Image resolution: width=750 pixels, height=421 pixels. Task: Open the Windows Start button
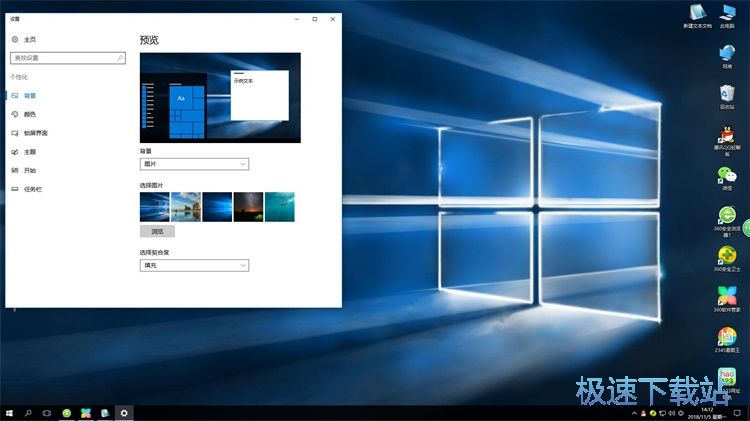[9, 413]
